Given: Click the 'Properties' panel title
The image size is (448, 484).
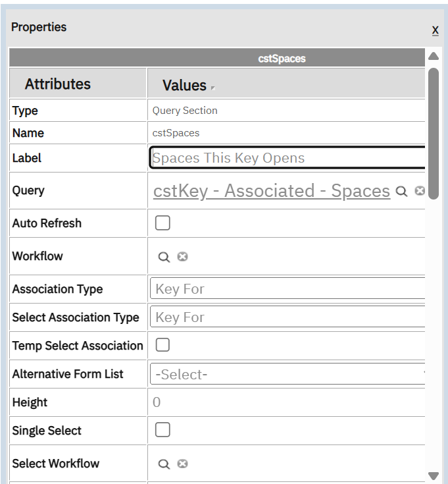Looking at the screenshot, I should [x=39, y=27].
